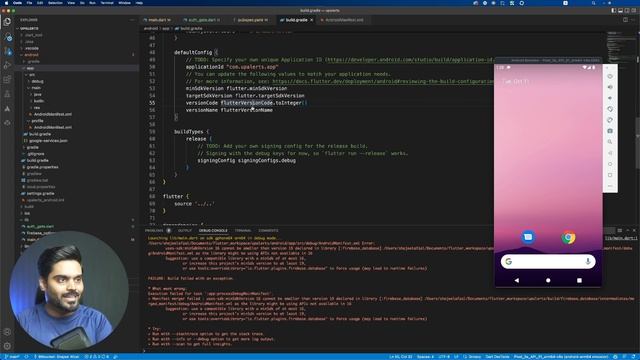The image size is (640, 360).
Task: Collapse the app folder in explorer
Action: pyautogui.click(x=30, y=68)
